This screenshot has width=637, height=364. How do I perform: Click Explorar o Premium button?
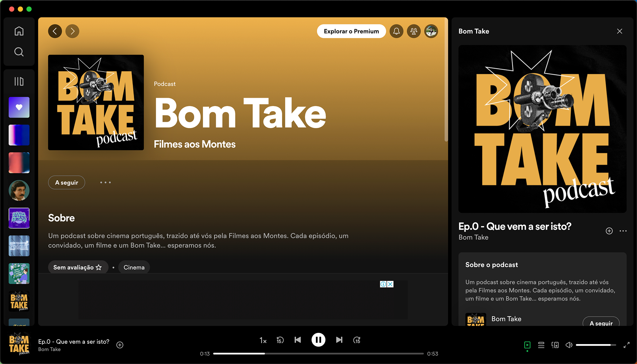(x=351, y=31)
